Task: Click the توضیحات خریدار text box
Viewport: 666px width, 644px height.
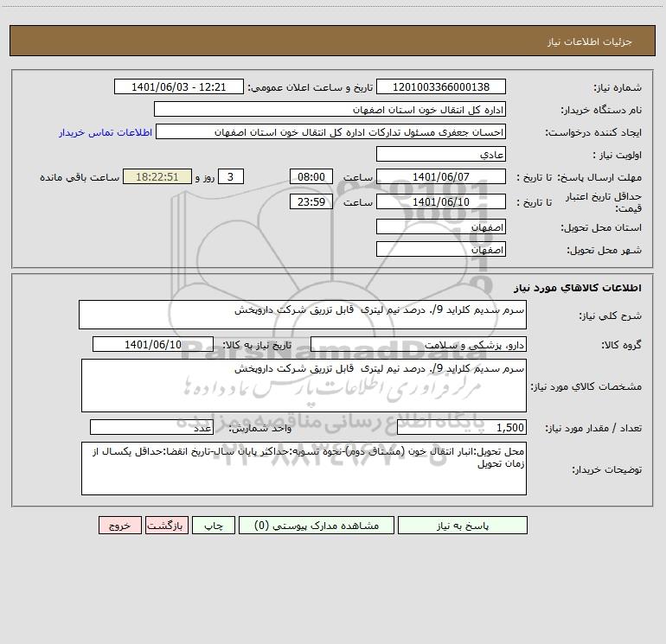Action: coord(304,469)
